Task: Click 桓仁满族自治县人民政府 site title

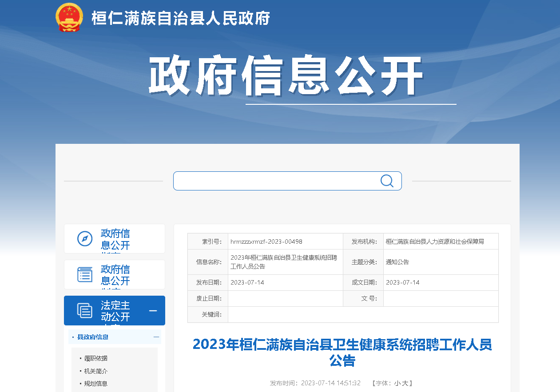Action: [181, 18]
